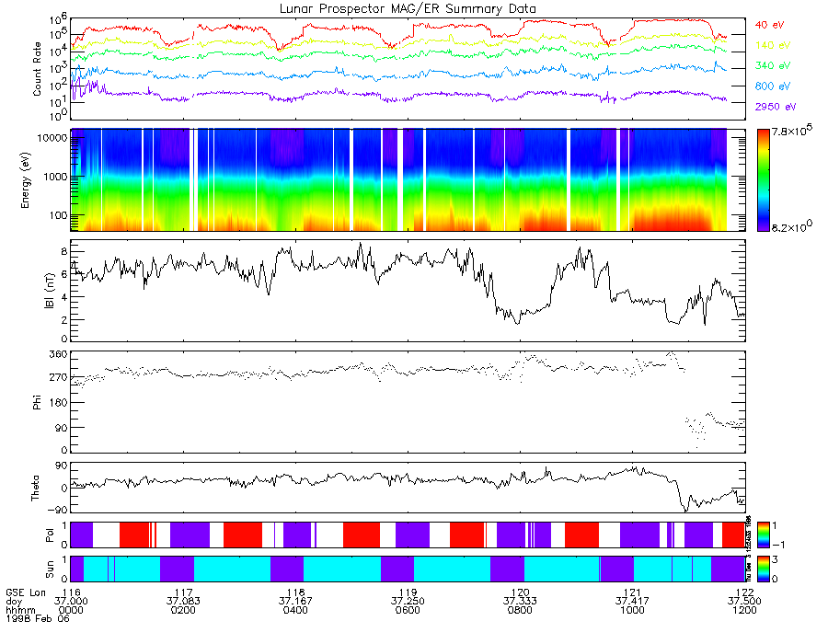Click the '10000' energy axis tick

(x=51, y=138)
